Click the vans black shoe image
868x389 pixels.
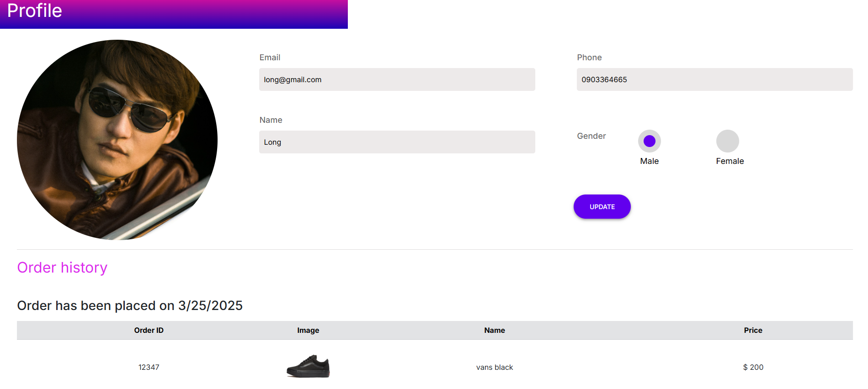308,366
